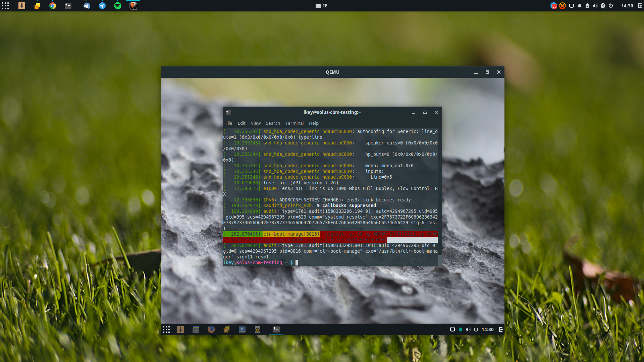Launch guest Software Center in QEMU panel
The image size is (644, 362).
[x=180, y=329]
